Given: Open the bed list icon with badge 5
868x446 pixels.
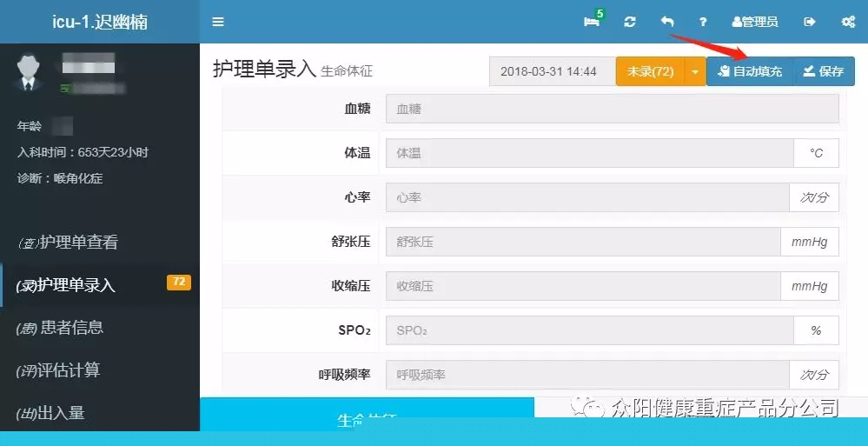Looking at the screenshot, I should click(593, 22).
